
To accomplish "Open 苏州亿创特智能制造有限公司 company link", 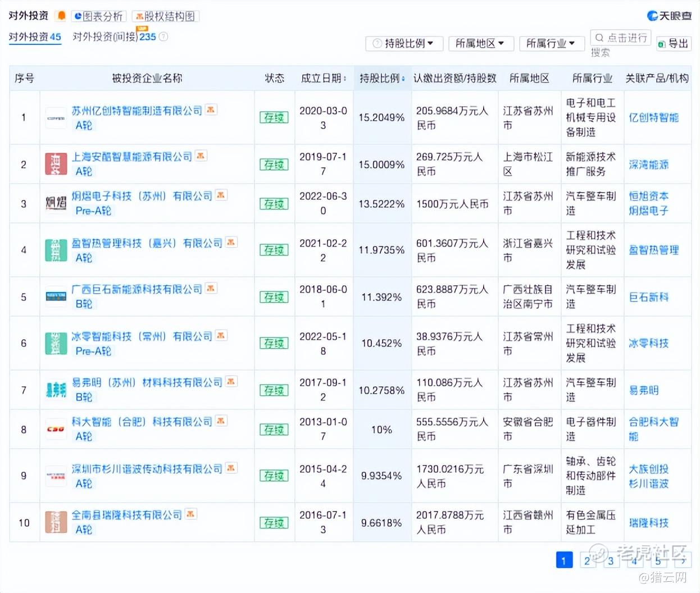I will pos(137,111).
